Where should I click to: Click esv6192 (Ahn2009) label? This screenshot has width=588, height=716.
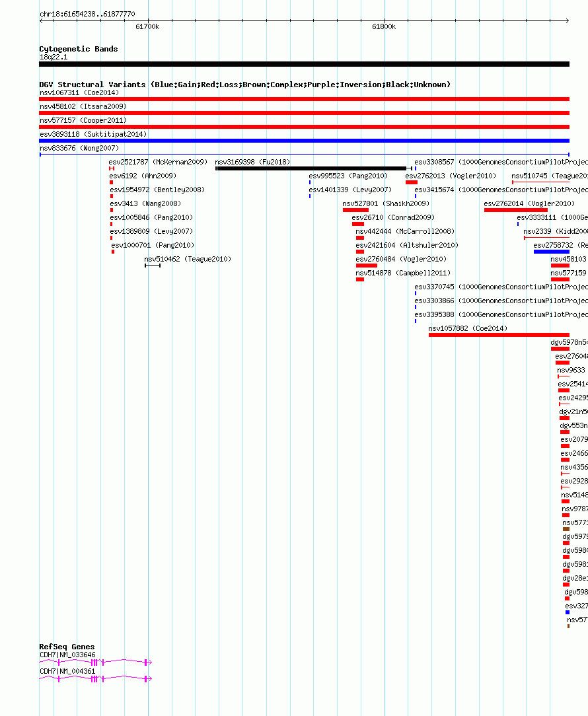[x=143, y=176]
